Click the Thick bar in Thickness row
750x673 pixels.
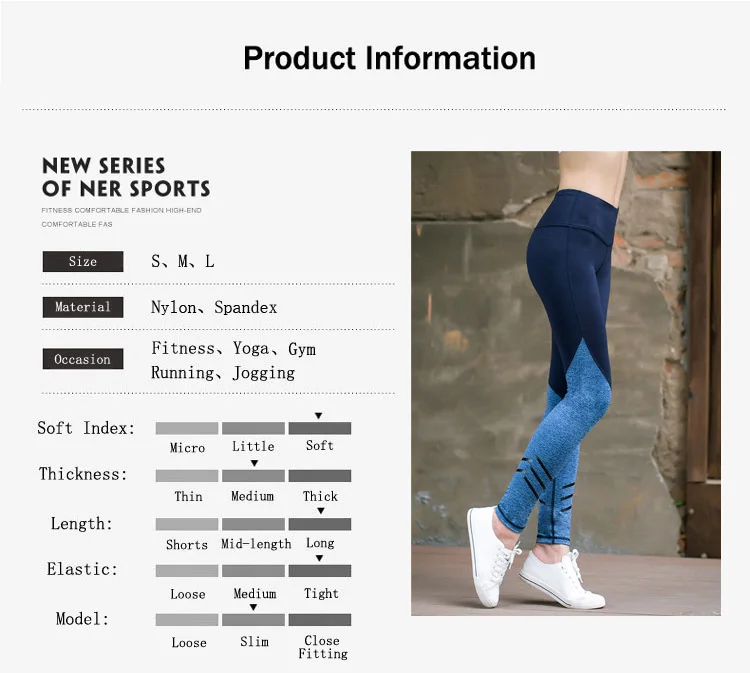point(320,476)
